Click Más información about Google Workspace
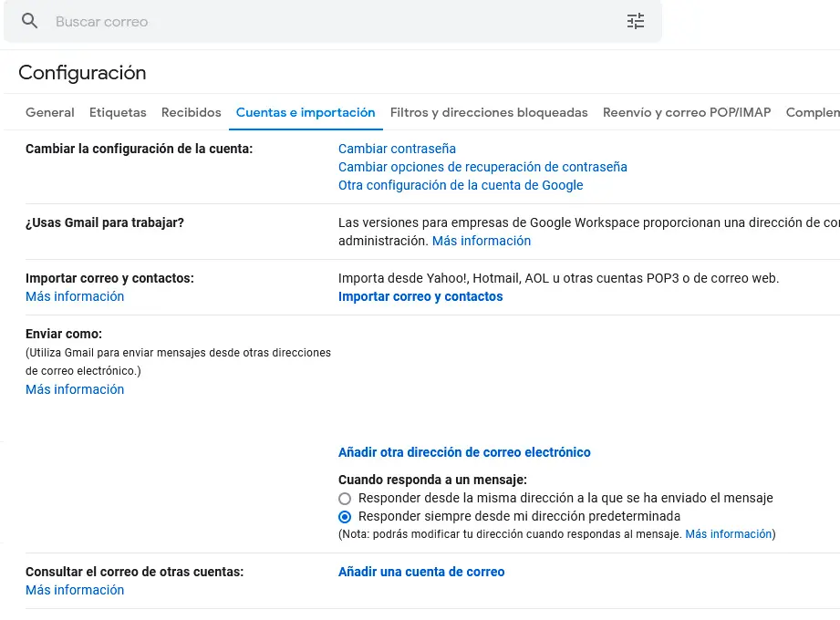The image size is (840, 620). [482, 241]
